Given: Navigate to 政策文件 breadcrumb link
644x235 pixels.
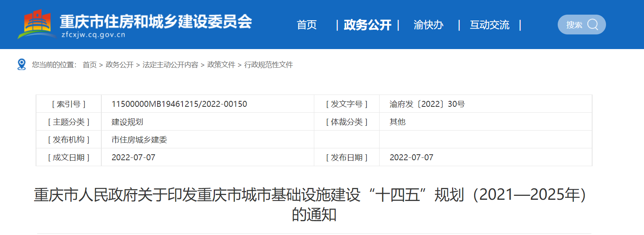Looking at the screenshot, I should click(x=221, y=65).
